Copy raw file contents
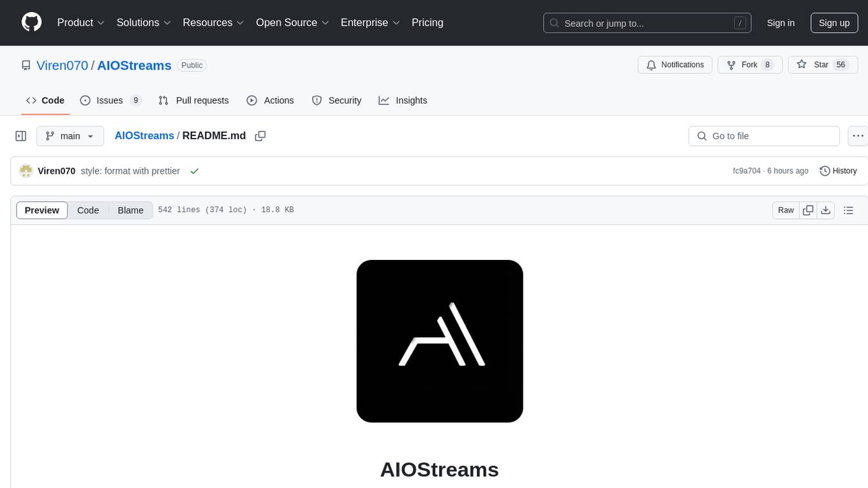This screenshot has height=488, width=868. click(x=808, y=210)
